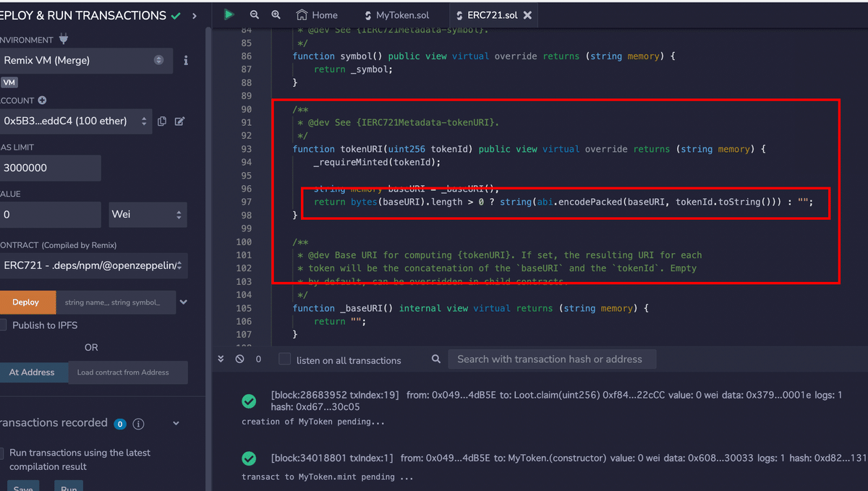The image size is (868, 491).
Task: Click the terminal search magnifier icon
Action: [435, 359]
